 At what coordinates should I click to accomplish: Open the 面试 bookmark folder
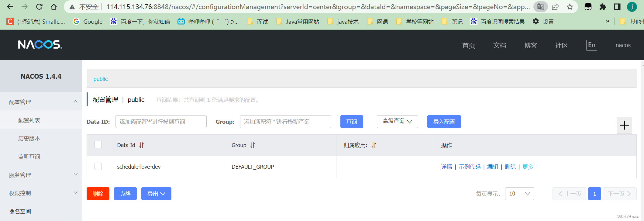(x=257, y=22)
